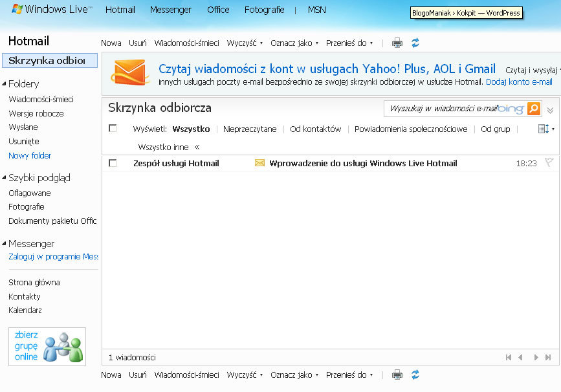Open 'Dokumenty pakietu Office' quick view
Image resolution: width=561 pixels, height=392 pixels.
tap(52, 221)
